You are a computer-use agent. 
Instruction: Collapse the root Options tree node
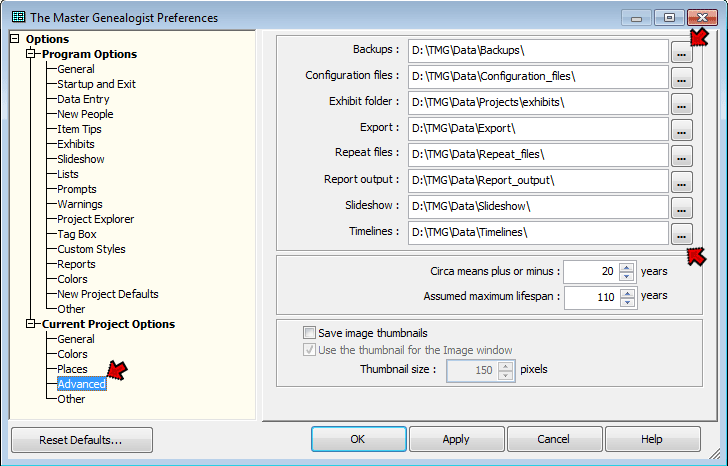15,39
